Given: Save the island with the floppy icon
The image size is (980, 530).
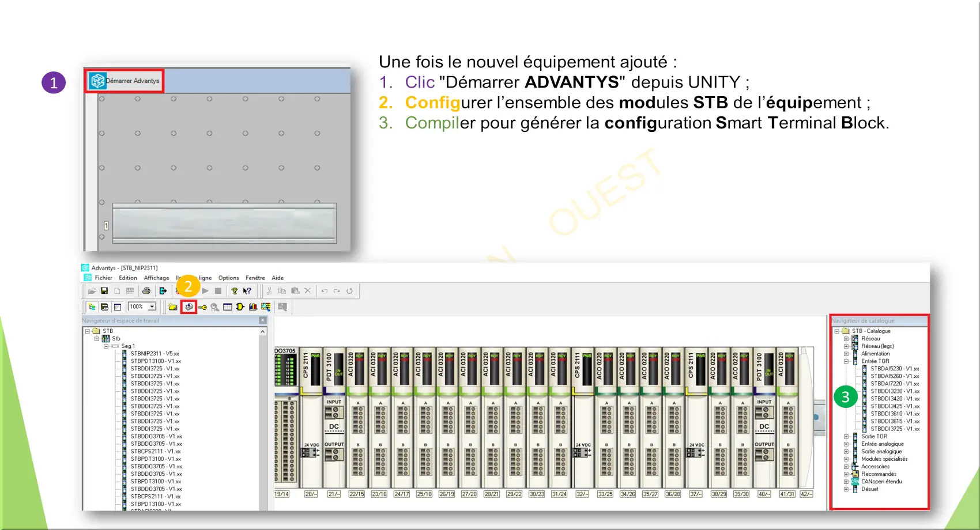Looking at the screenshot, I should (x=104, y=291).
